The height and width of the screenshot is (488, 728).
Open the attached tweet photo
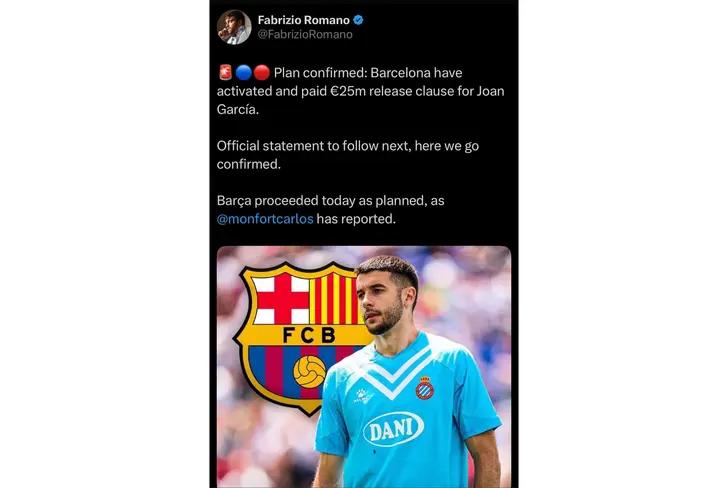[364, 367]
